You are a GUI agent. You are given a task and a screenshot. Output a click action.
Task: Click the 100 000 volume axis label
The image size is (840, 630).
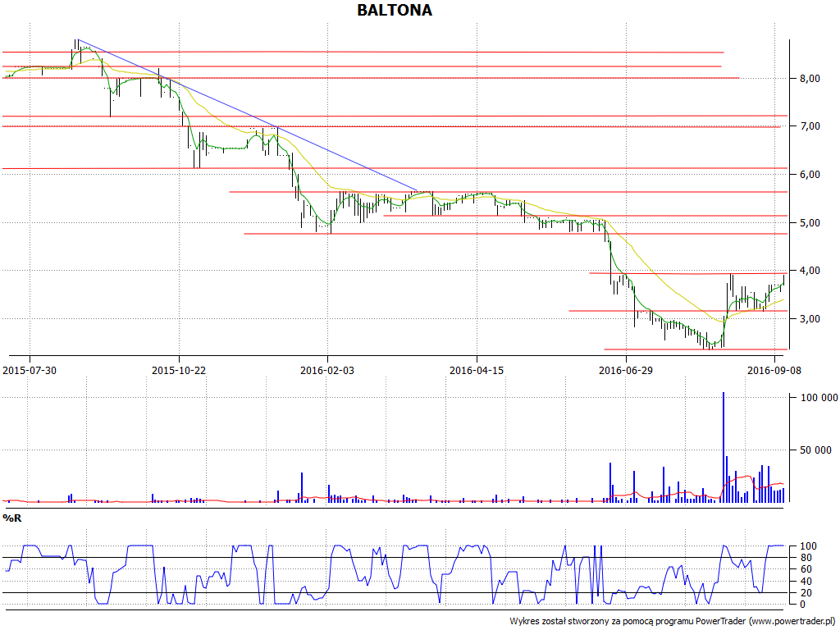[x=819, y=398]
